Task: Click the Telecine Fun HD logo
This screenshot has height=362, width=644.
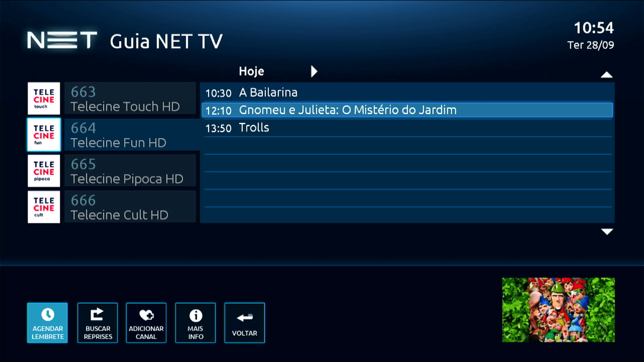Action: (44, 134)
